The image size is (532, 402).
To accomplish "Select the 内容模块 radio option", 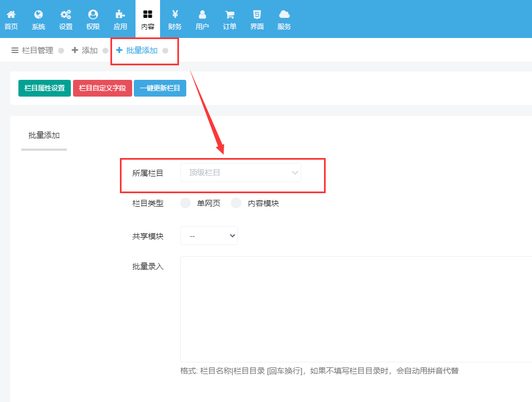I will click(x=236, y=203).
